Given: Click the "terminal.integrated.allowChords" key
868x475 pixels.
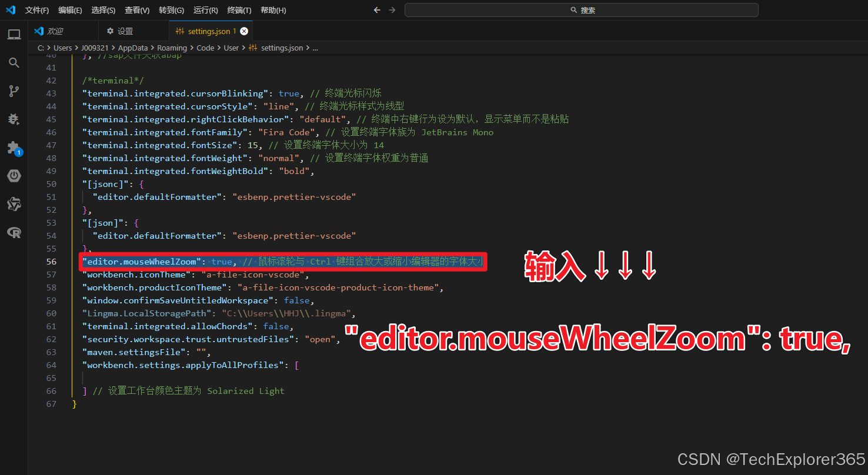Looking at the screenshot, I should tap(168, 326).
